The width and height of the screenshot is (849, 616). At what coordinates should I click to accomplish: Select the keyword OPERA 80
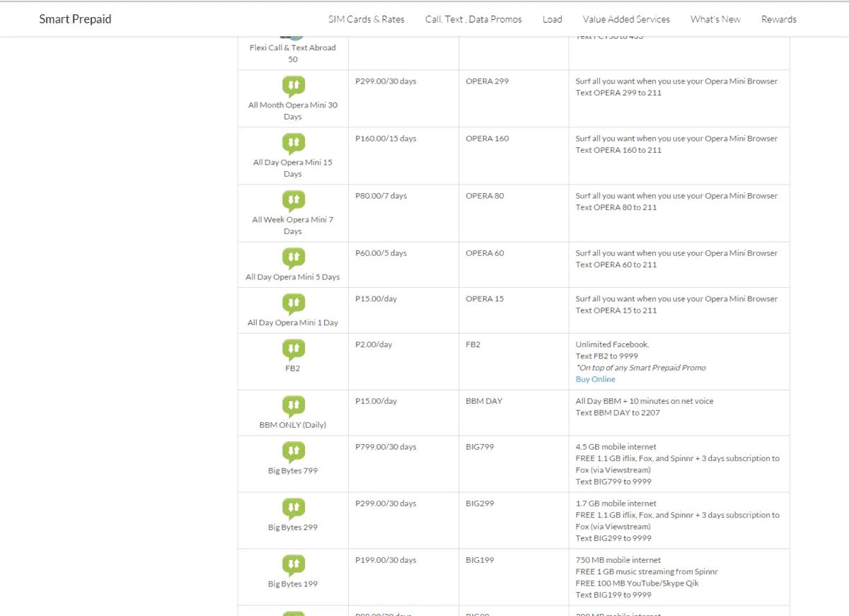[485, 196]
